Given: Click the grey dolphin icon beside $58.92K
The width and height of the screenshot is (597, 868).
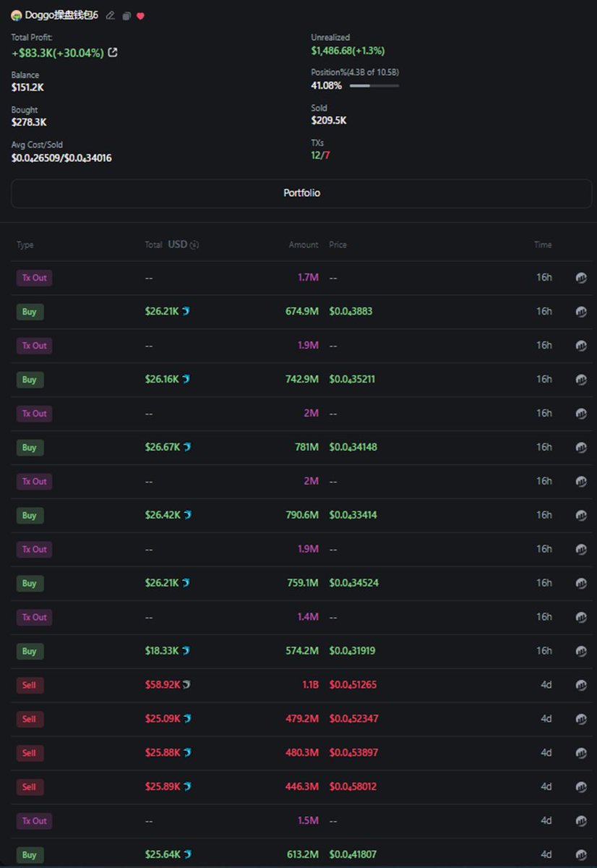Looking at the screenshot, I should tap(186, 684).
